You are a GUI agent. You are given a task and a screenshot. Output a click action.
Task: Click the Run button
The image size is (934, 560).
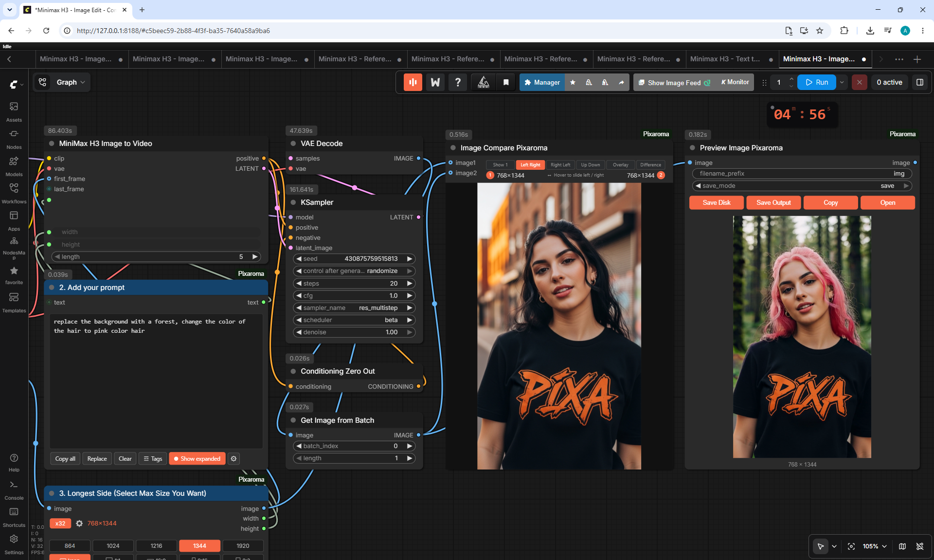tap(817, 82)
